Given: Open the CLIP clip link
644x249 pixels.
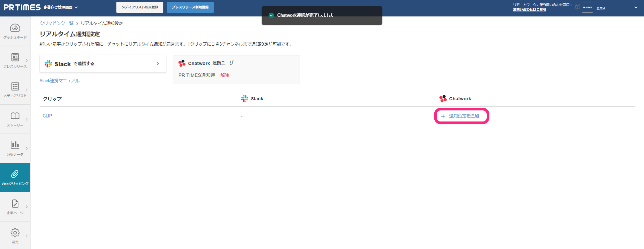Looking at the screenshot, I should point(47,116).
